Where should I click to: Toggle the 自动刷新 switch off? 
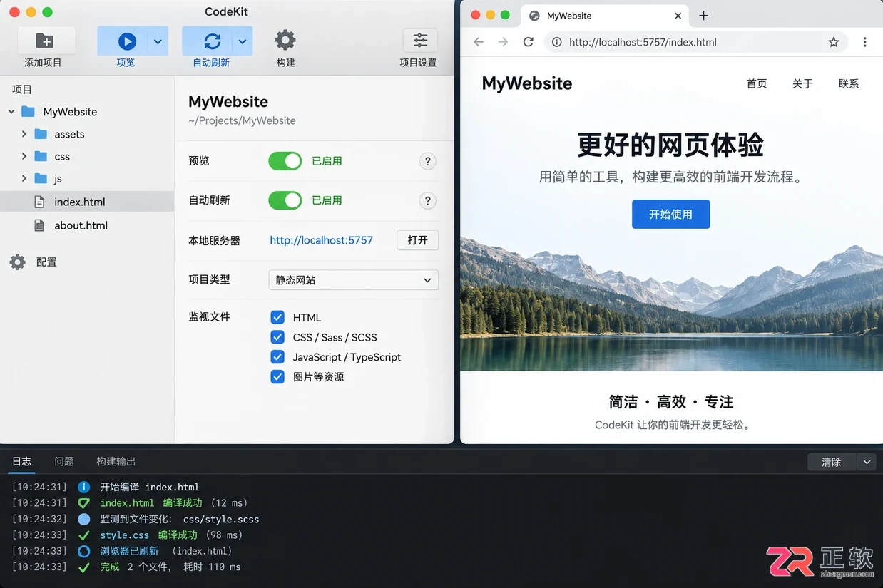tap(285, 200)
